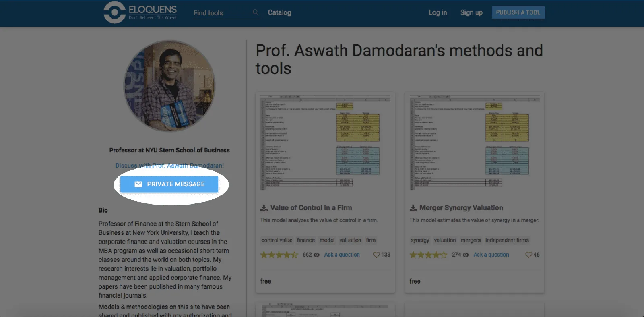Click the Publish a Tool button

click(518, 12)
